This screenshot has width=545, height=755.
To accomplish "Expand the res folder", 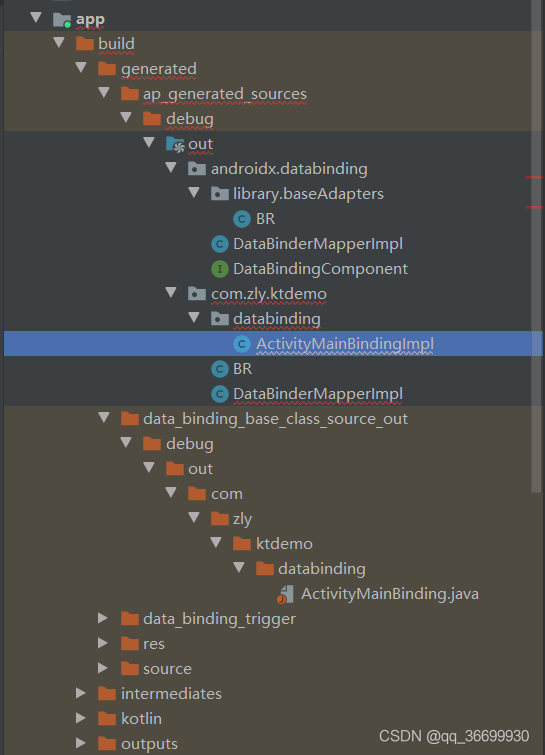I will 103,643.
